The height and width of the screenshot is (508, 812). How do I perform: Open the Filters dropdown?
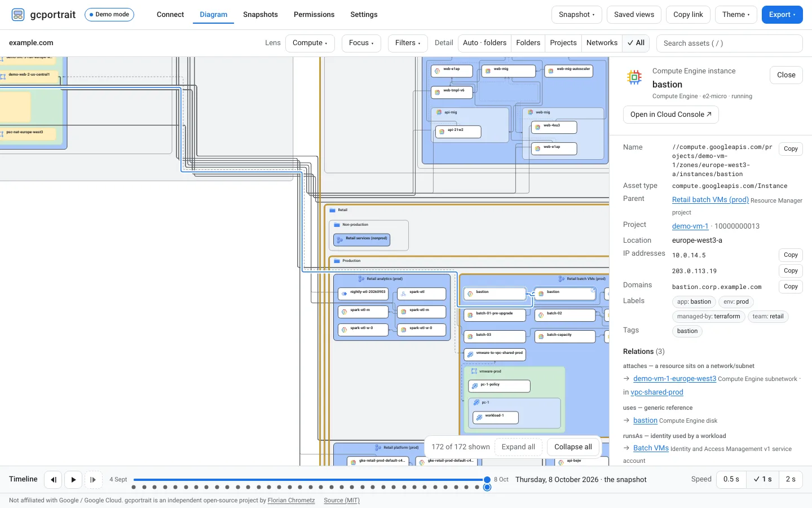[x=408, y=43]
